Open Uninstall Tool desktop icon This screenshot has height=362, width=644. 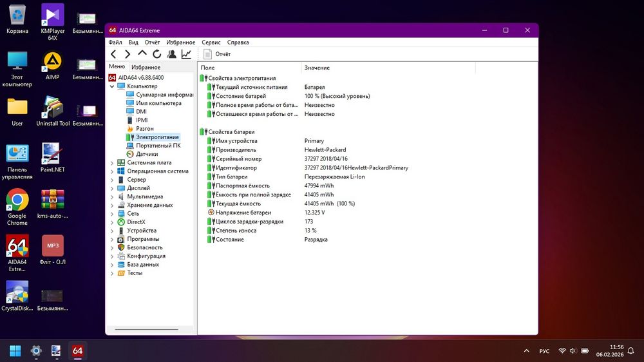click(x=53, y=111)
